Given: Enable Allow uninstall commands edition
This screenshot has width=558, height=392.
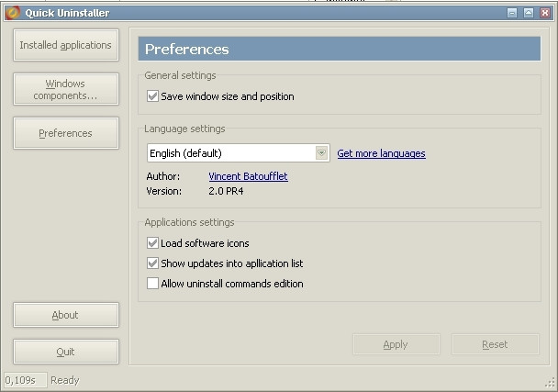Looking at the screenshot, I should (152, 284).
